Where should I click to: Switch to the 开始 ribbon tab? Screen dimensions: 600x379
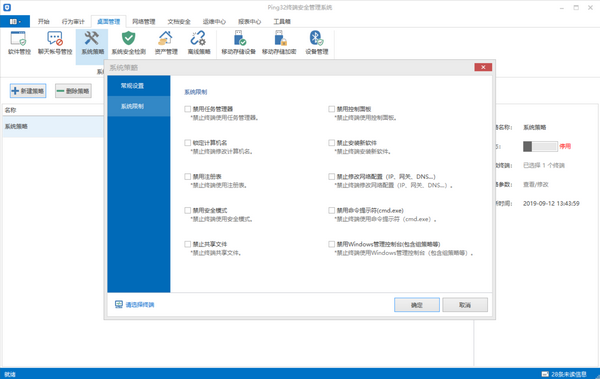pyautogui.click(x=44, y=21)
